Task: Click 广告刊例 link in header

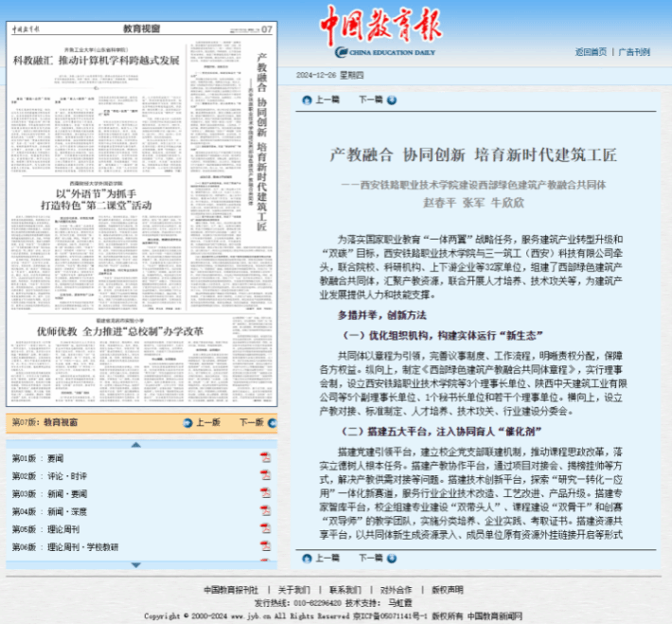Action: coord(634,52)
